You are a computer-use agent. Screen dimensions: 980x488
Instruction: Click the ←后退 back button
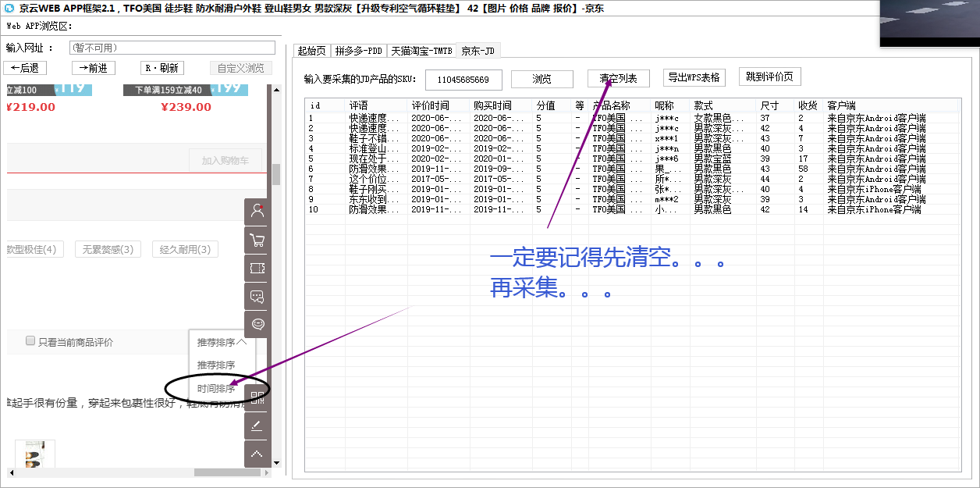point(25,68)
